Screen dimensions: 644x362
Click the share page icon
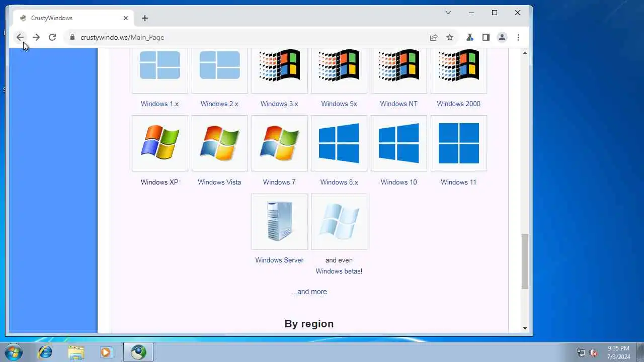434,37
